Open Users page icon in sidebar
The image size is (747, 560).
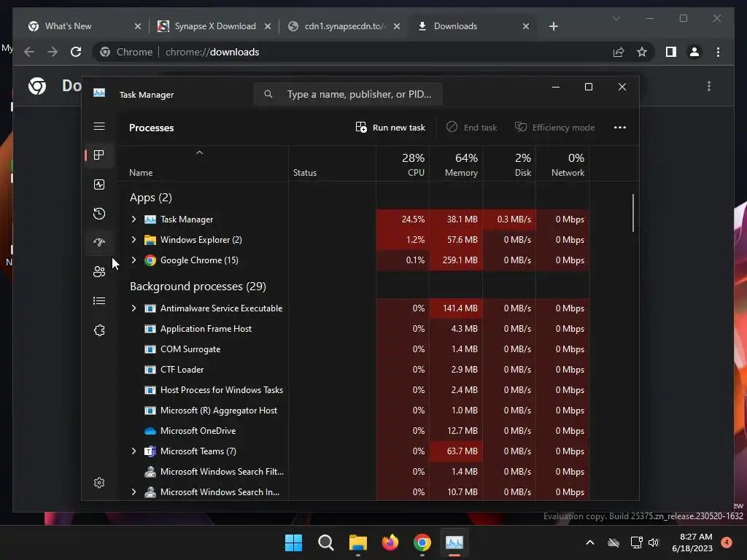(99, 271)
